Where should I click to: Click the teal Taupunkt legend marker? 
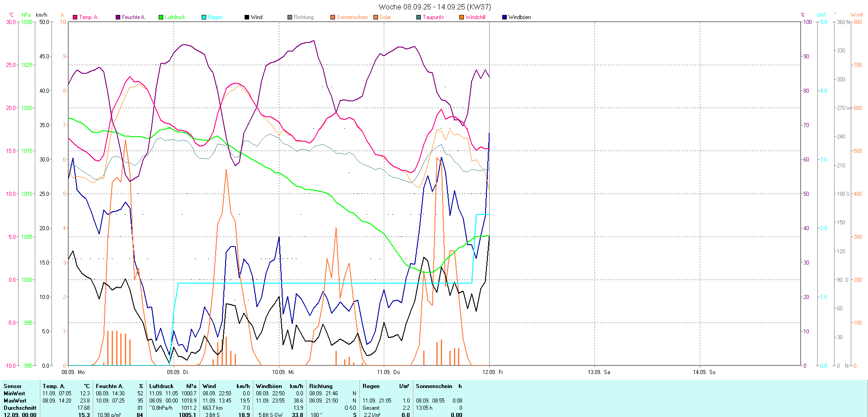[x=419, y=17]
